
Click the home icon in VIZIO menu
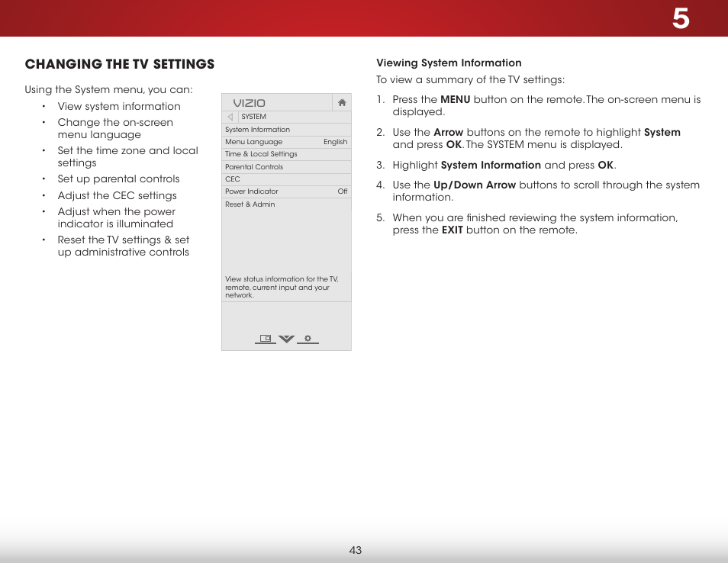(342, 102)
